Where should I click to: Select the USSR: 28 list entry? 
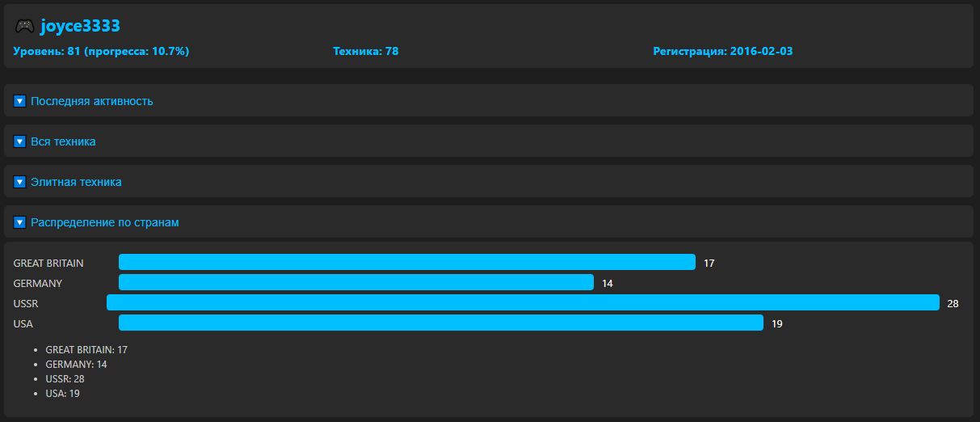pyautogui.click(x=65, y=378)
